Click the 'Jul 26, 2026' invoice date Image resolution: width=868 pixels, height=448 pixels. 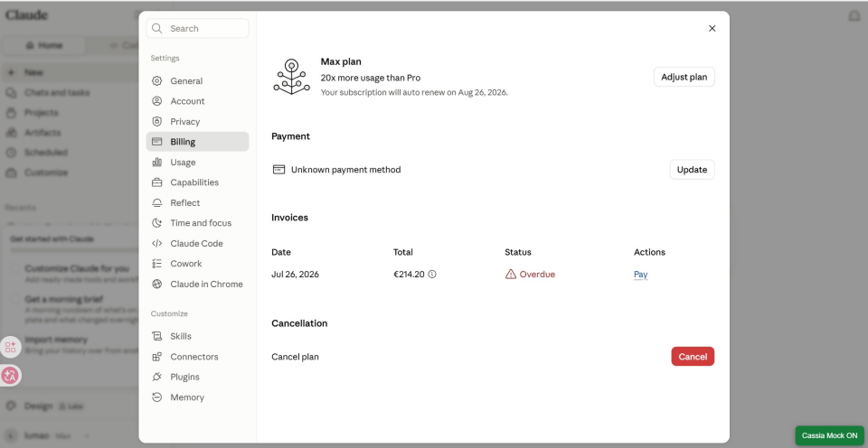coord(295,275)
